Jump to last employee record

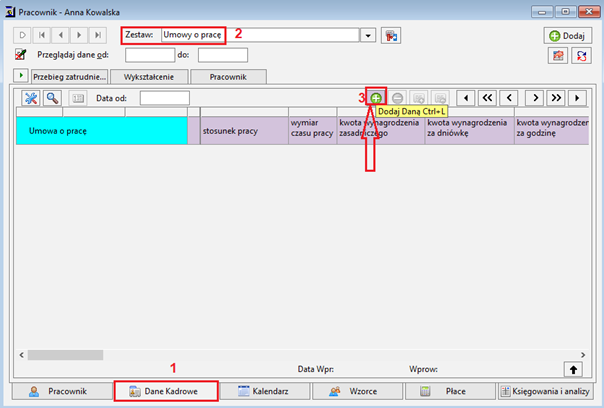[98, 35]
